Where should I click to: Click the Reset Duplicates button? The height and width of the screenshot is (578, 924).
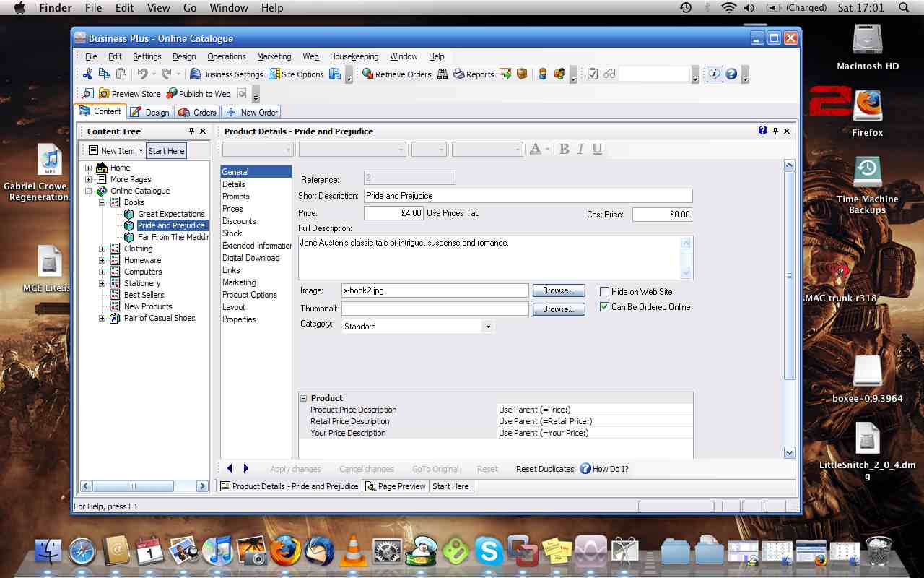[545, 469]
